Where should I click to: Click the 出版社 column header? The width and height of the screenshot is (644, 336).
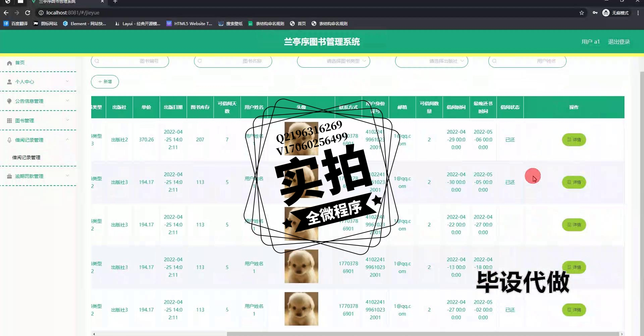click(119, 107)
